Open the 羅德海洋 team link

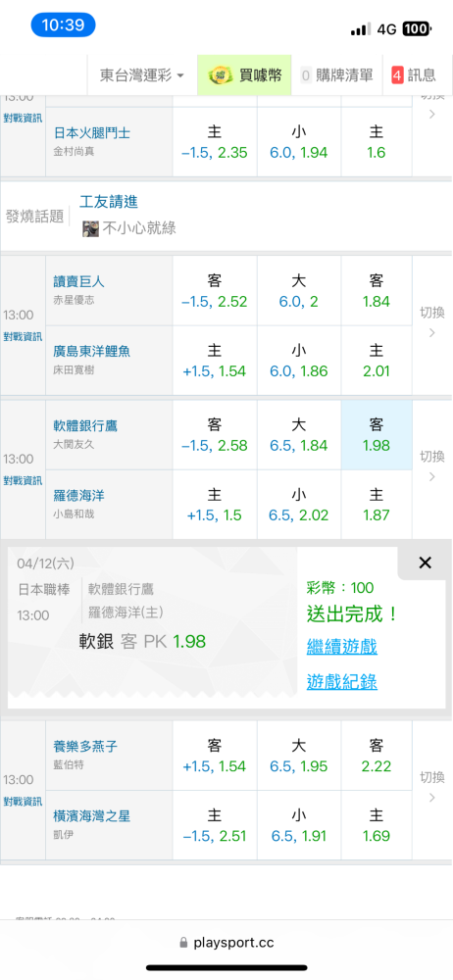click(78, 496)
